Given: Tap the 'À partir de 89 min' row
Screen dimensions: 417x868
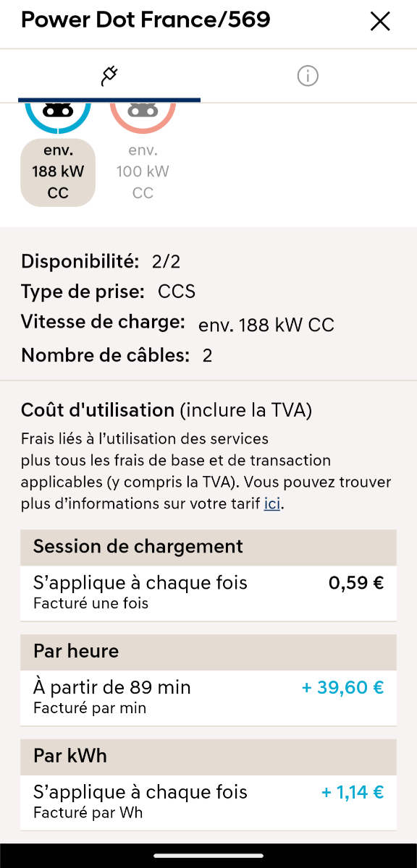Looking at the screenshot, I should (208, 697).
